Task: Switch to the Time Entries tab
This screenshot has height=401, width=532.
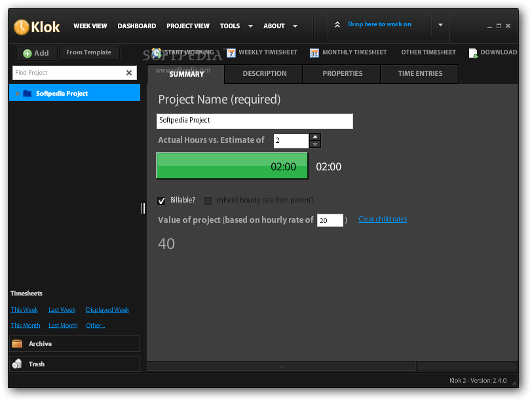Action: pos(420,73)
